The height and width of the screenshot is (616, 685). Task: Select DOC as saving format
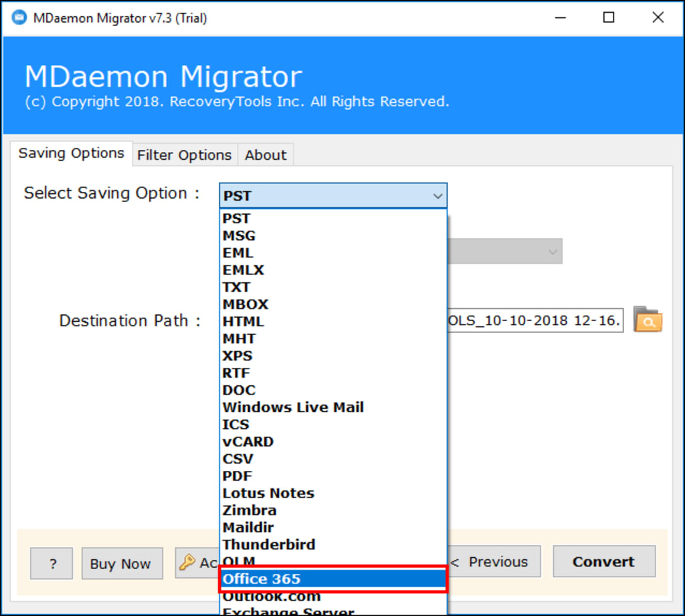coord(333,390)
